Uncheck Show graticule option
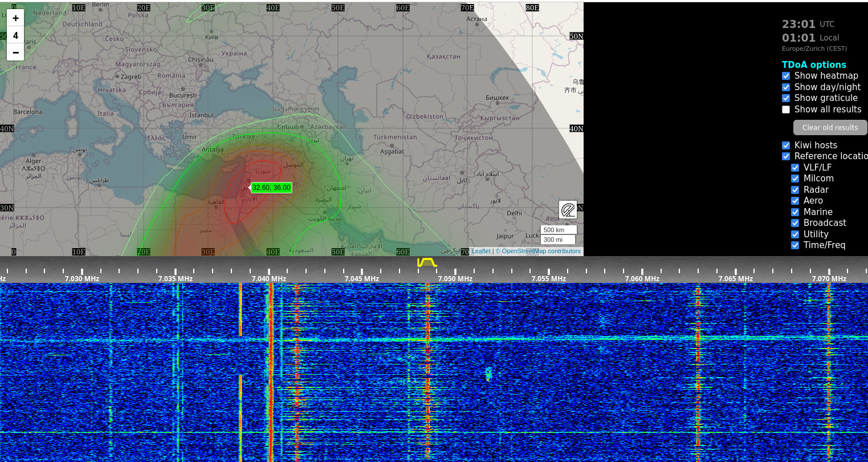 (786, 98)
